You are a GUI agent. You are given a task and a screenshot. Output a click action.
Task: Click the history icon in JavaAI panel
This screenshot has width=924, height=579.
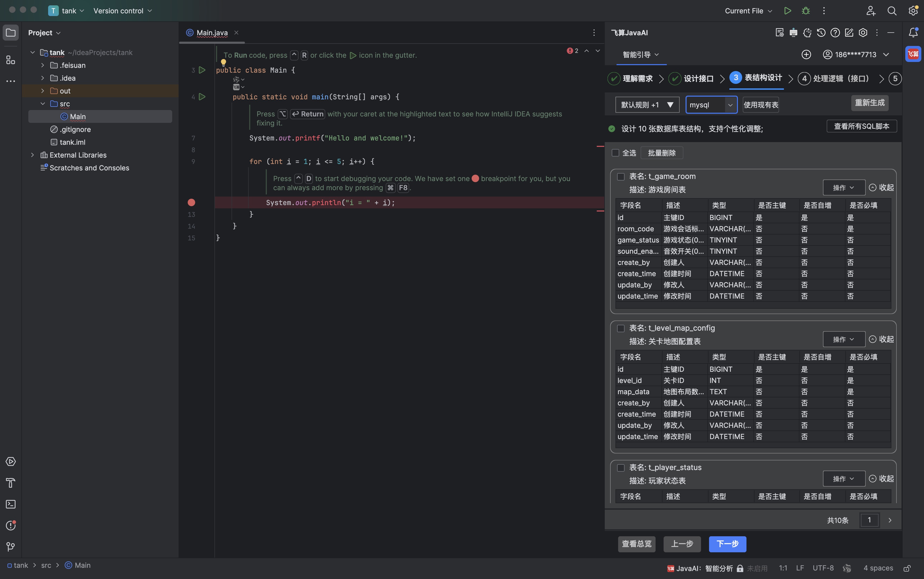tap(821, 33)
